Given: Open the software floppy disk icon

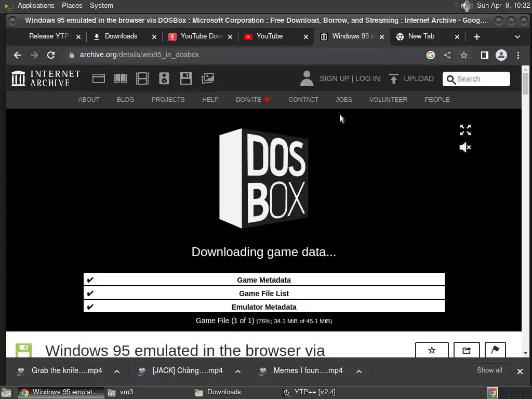Looking at the screenshot, I should (185, 79).
